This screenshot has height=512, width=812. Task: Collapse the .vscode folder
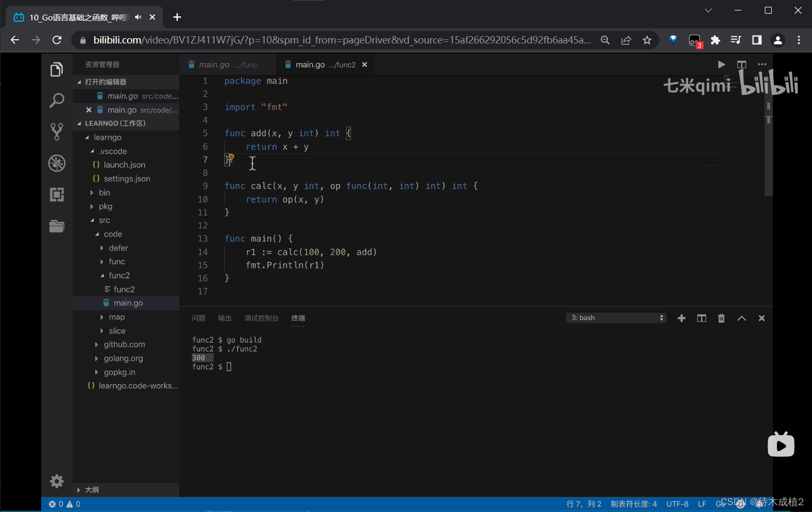click(126, 151)
